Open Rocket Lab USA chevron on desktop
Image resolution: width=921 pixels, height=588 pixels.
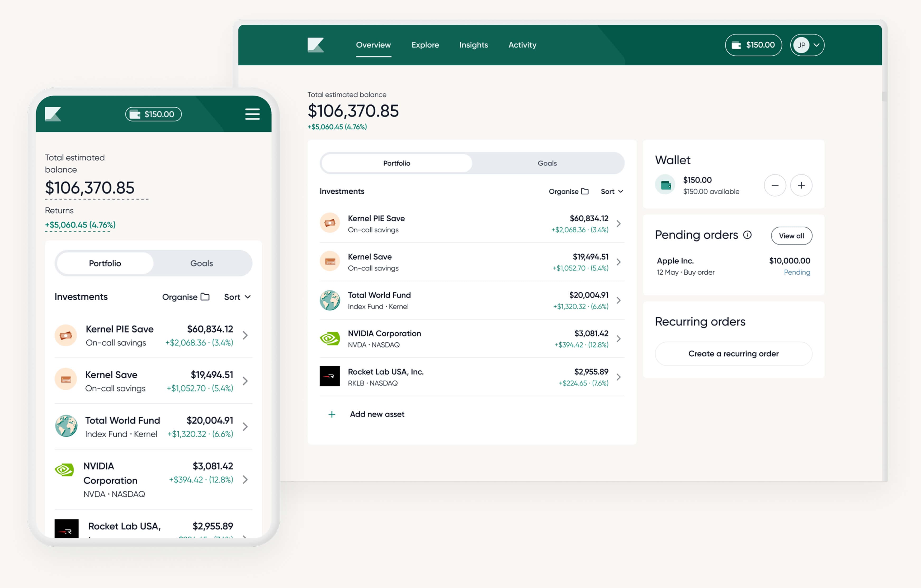(618, 377)
